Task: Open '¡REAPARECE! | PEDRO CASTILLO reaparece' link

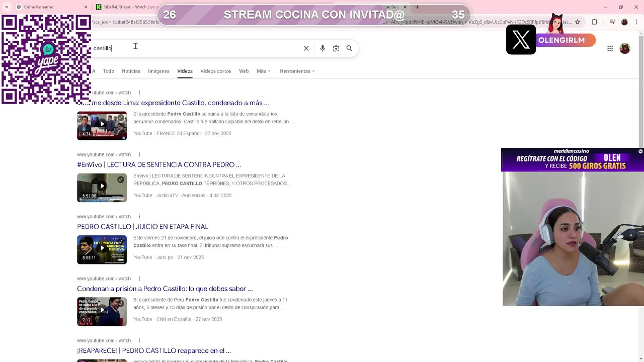Action: (x=154, y=350)
